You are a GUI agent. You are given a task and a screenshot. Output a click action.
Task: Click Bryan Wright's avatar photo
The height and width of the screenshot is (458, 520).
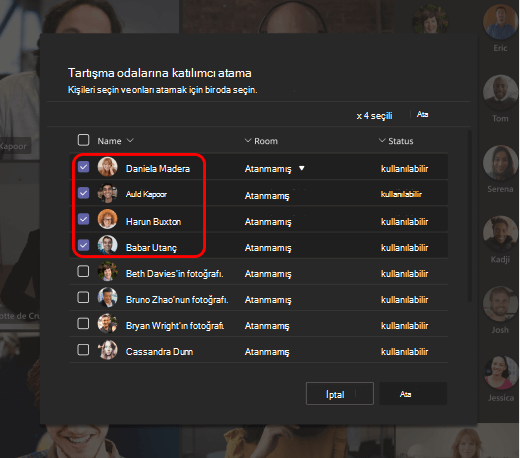pos(107,323)
